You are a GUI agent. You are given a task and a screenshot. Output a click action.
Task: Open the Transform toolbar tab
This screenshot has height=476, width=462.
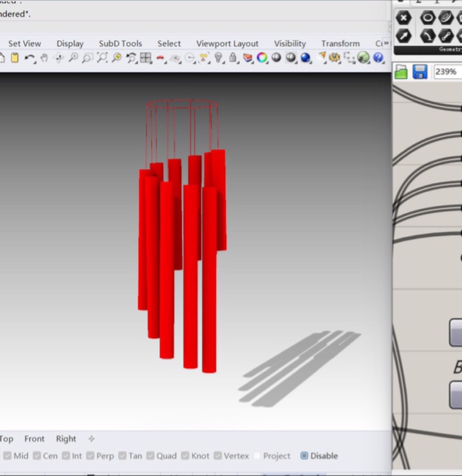340,44
